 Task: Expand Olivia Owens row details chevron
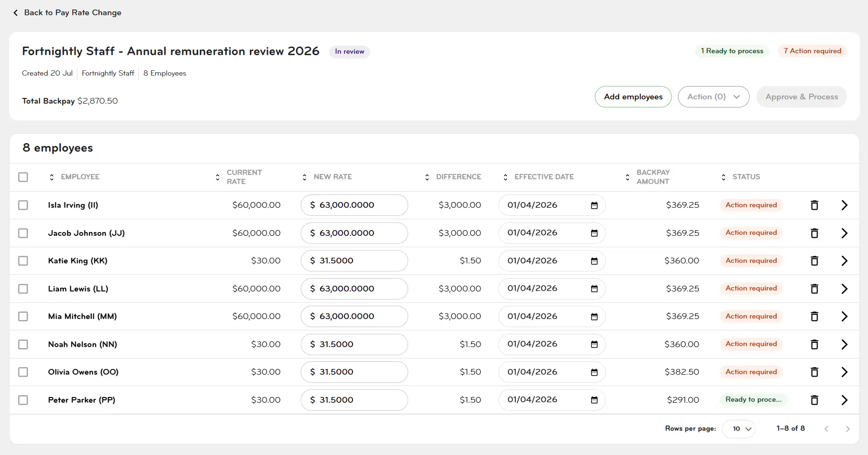[x=844, y=372]
